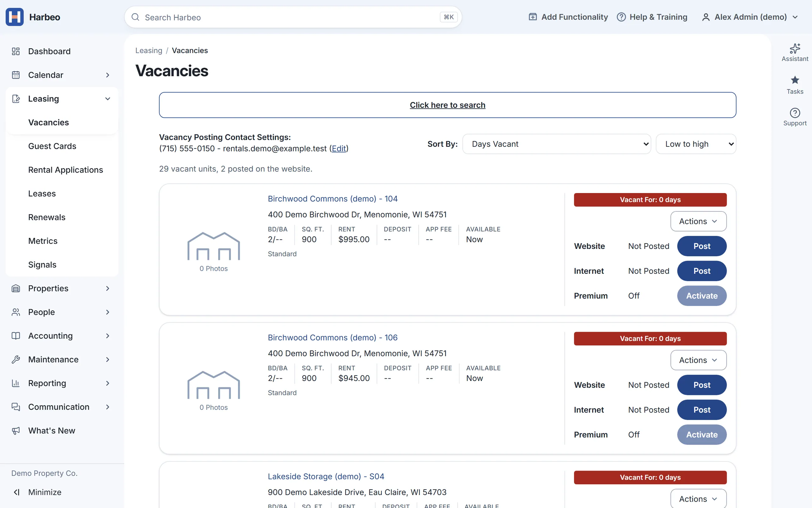Screen dimensions: 812x508
Task: Focus the Search Harbeo input field
Action: click(293, 17)
